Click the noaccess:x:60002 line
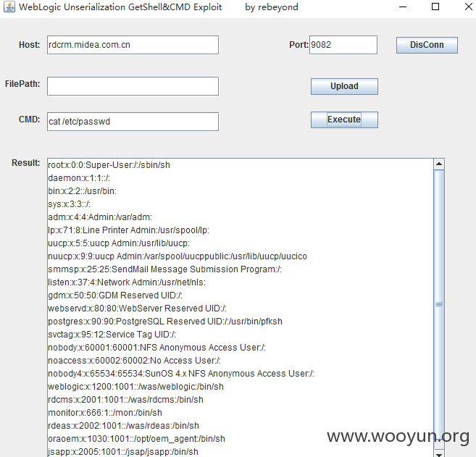 tap(135, 361)
